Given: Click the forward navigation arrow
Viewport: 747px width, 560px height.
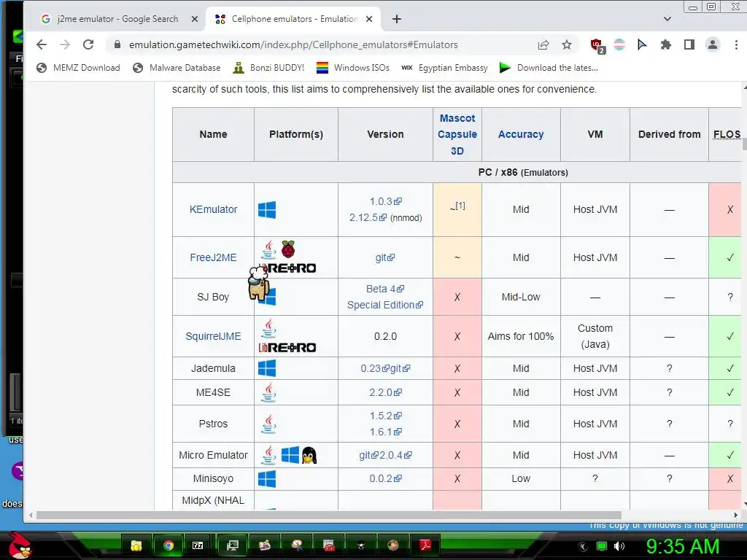Looking at the screenshot, I should (x=65, y=44).
